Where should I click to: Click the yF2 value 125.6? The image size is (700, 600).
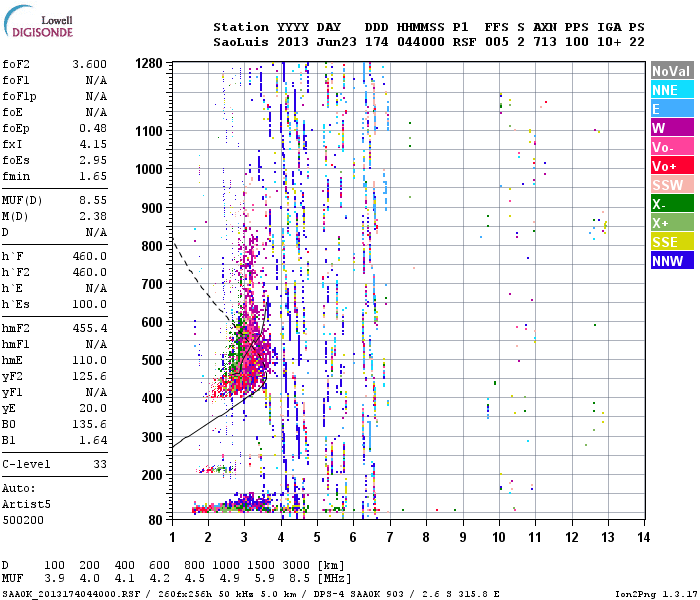coord(90,376)
